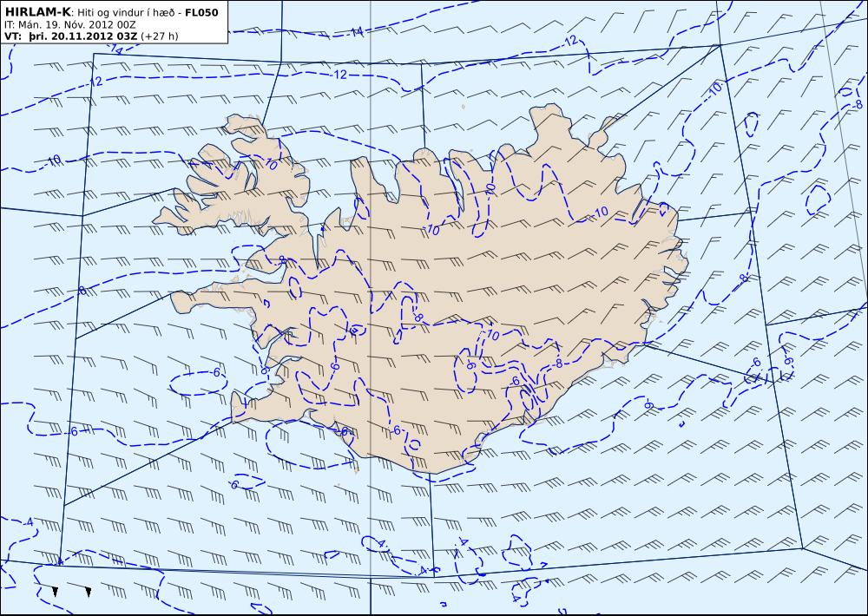Click the initial time 'IT: Mán. 19. Nóv. 2012 00Z'
Viewport: 868px width, 616px height.
[69, 25]
